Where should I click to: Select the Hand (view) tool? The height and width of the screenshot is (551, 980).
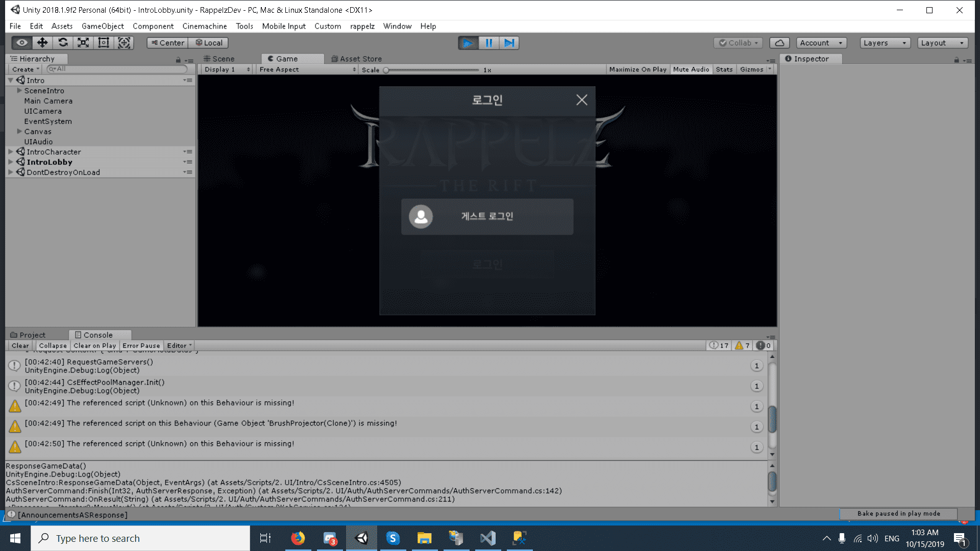click(22, 43)
